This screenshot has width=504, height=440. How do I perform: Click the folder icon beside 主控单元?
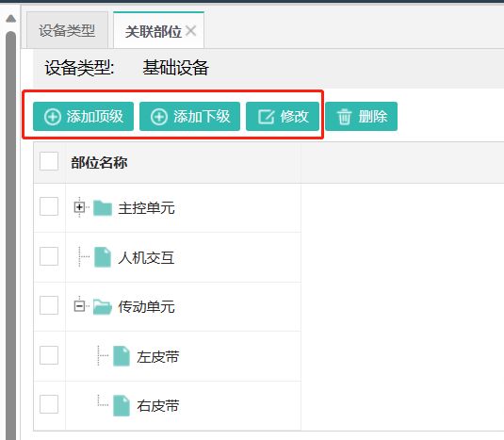[103, 207]
